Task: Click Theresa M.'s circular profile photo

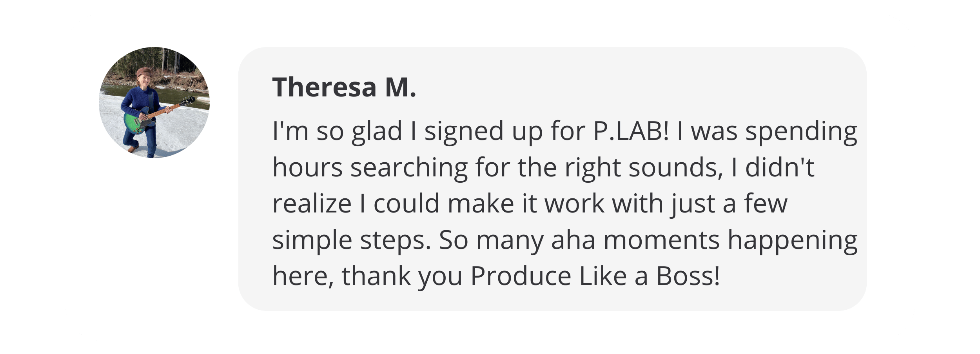Action: point(154,102)
